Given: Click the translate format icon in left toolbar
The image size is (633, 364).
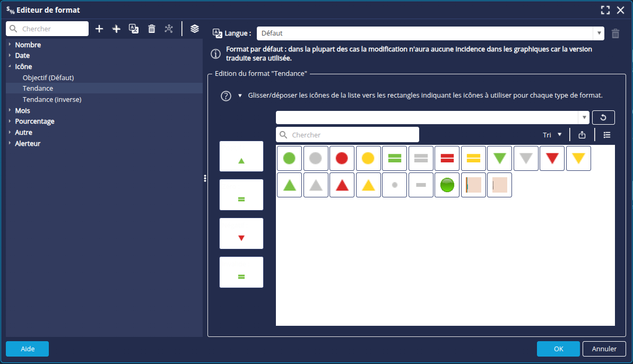Looking at the screenshot, I should 134,29.
